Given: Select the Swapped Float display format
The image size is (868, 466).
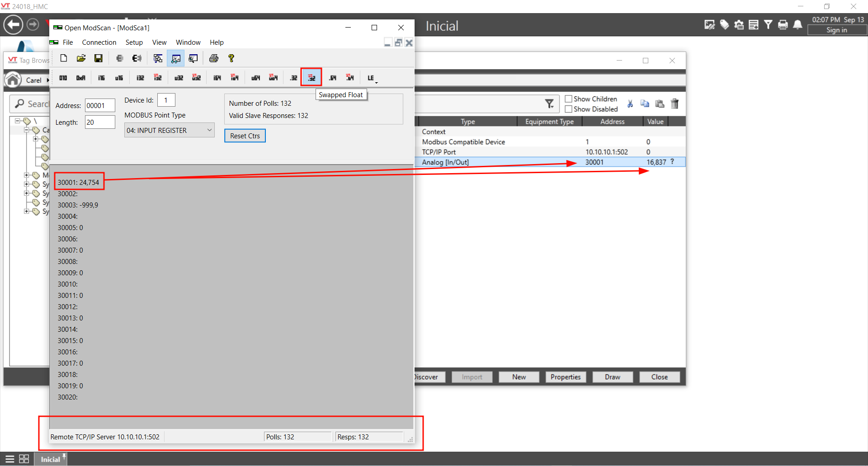Looking at the screenshot, I should pos(311,78).
